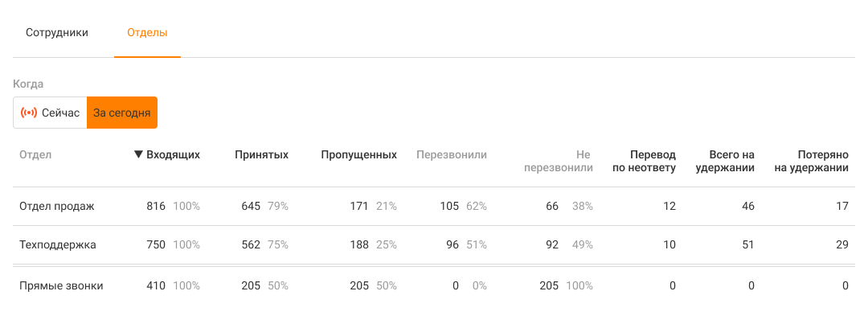
Task: Sort table by Входящих column
Action: point(173,154)
